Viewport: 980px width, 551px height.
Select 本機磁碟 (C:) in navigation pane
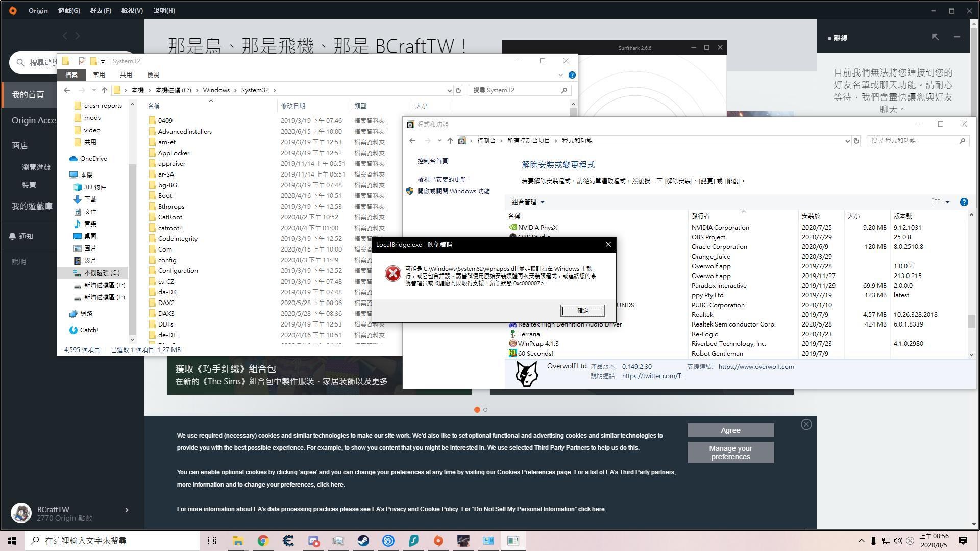(97, 272)
